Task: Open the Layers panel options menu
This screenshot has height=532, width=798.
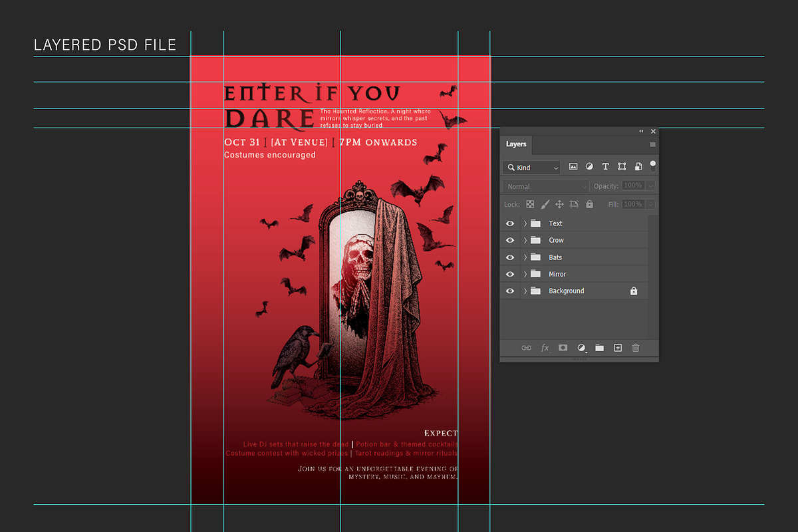Action: pyautogui.click(x=652, y=144)
